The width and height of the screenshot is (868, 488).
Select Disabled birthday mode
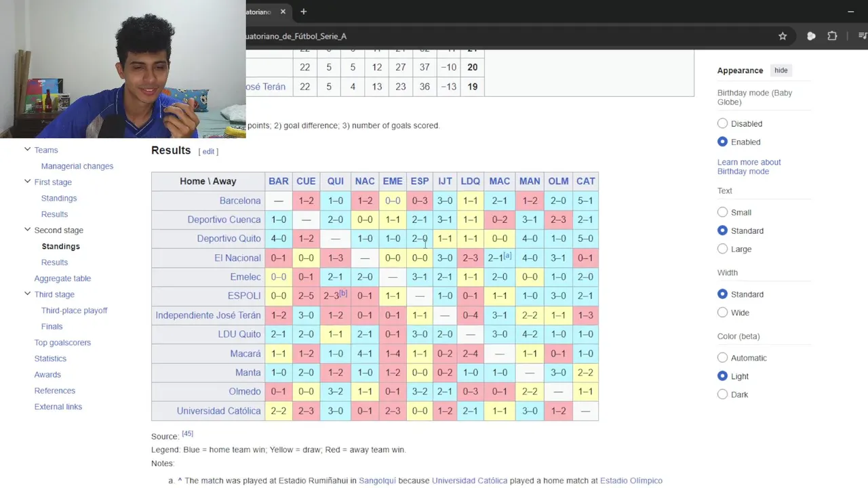click(722, 123)
